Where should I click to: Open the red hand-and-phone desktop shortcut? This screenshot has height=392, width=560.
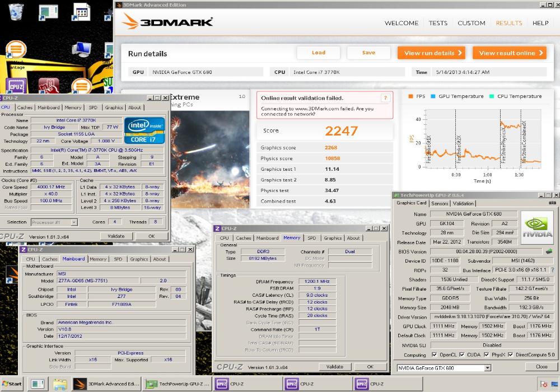coord(49,86)
